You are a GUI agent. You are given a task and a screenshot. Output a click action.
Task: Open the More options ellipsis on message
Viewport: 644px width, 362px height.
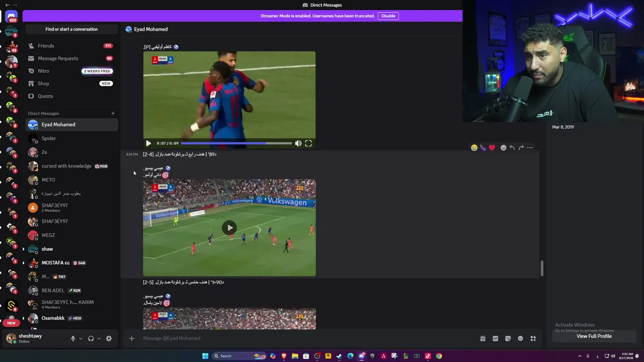coord(530,148)
